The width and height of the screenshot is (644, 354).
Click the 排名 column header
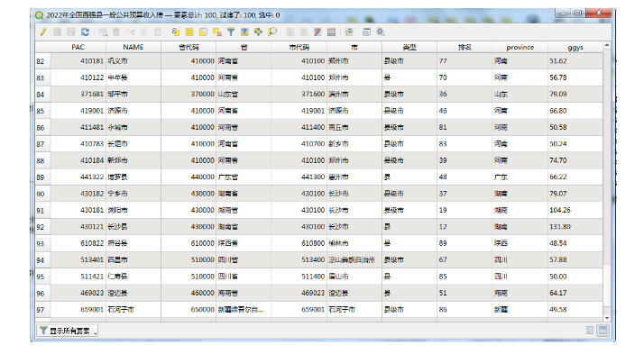(x=465, y=47)
